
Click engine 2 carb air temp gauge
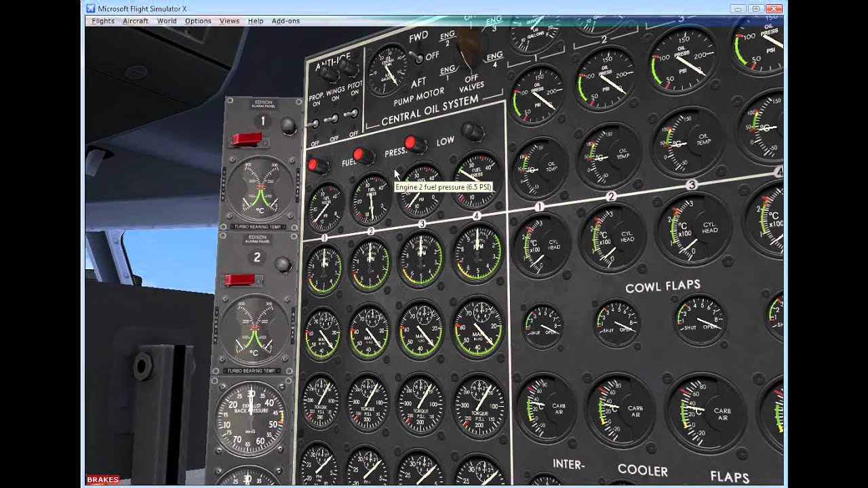click(620, 411)
